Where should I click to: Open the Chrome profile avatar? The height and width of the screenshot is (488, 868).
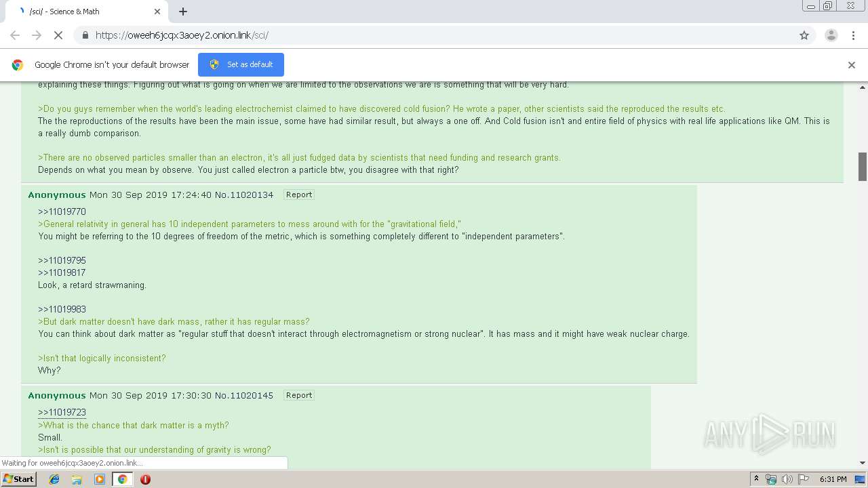tap(831, 35)
